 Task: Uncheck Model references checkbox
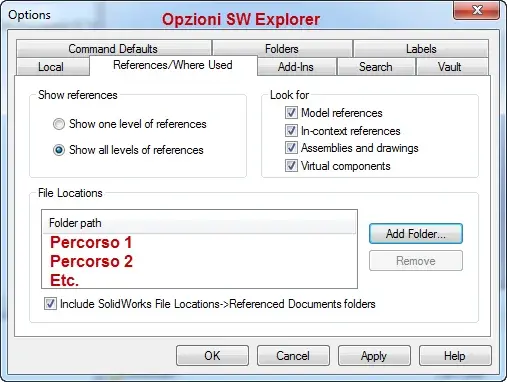tap(291, 113)
